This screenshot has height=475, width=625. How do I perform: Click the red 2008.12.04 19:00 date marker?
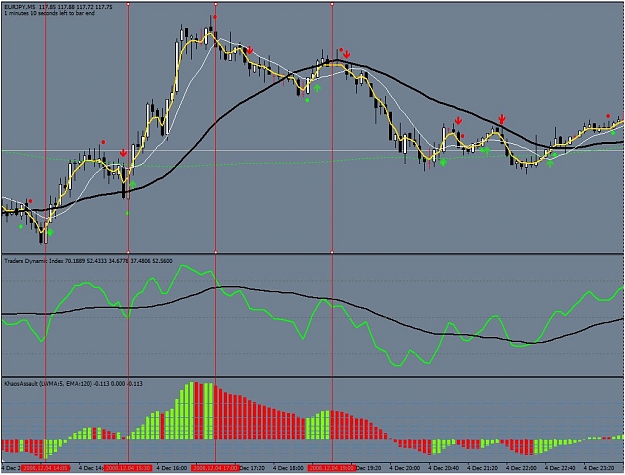(x=332, y=468)
